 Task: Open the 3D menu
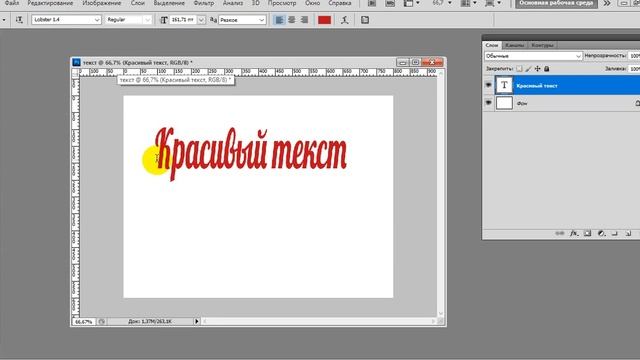click(x=256, y=3)
